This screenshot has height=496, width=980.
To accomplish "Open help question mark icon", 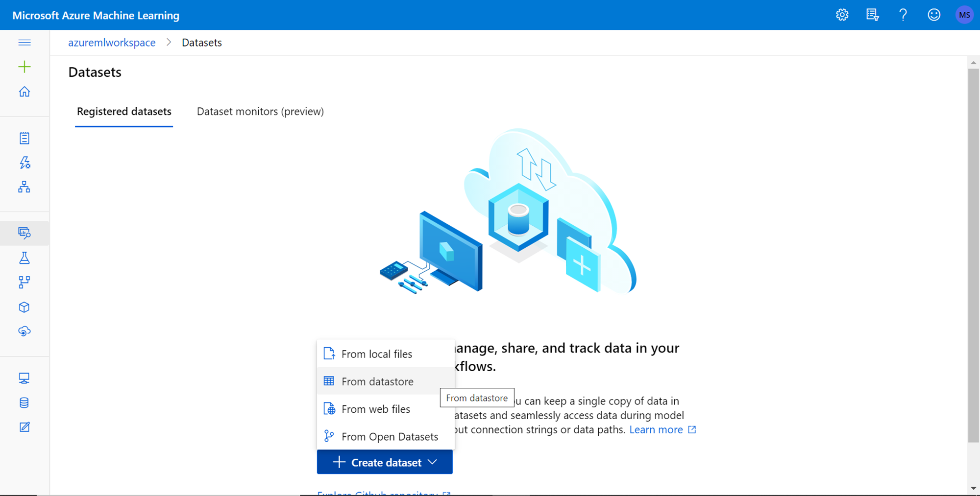I will 903,15.
